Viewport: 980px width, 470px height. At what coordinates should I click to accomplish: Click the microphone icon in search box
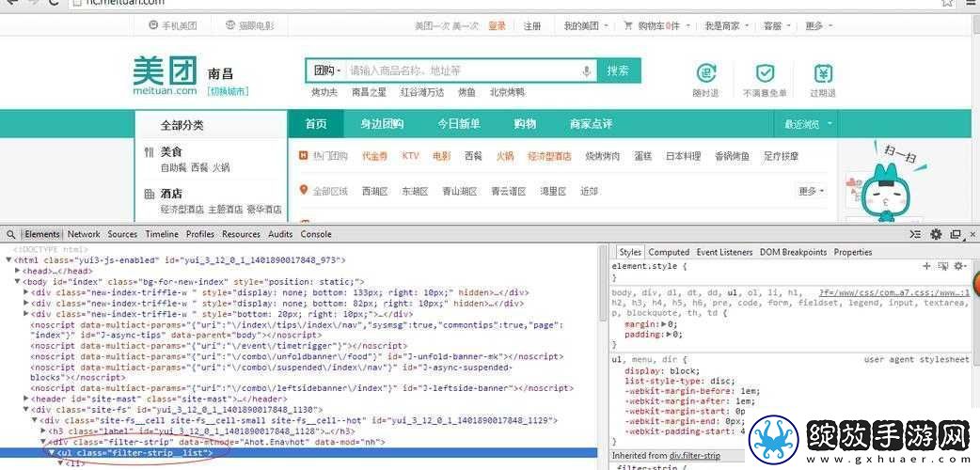point(586,71)
